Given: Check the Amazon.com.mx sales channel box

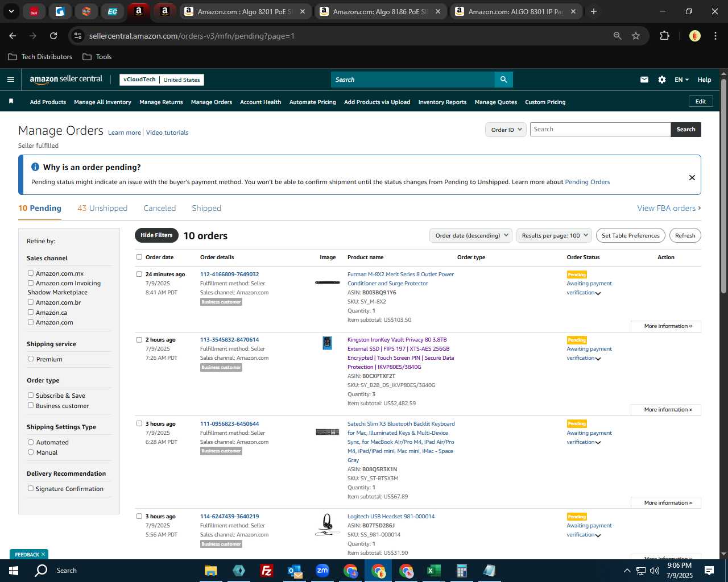Looking at the screenshot, I should pyautogui.click(x=31, y=273).
